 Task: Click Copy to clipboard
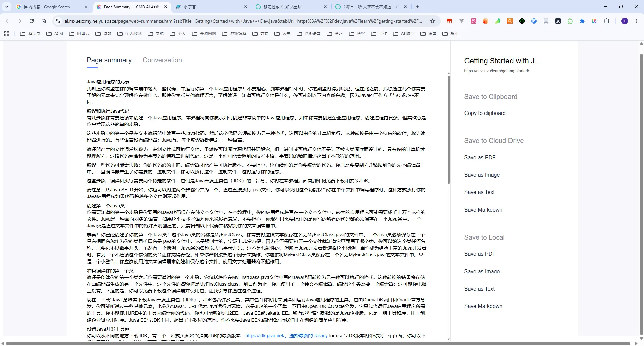(485, 113)
